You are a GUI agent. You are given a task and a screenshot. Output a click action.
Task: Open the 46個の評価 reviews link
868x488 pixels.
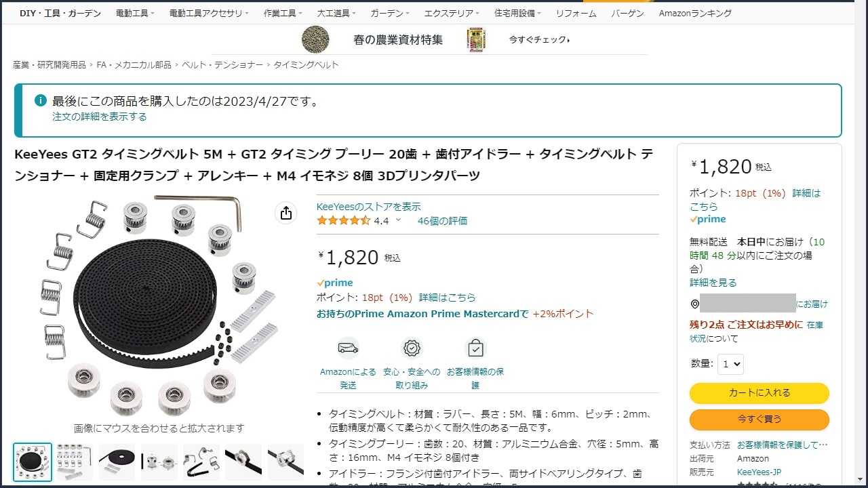[442, 220]
